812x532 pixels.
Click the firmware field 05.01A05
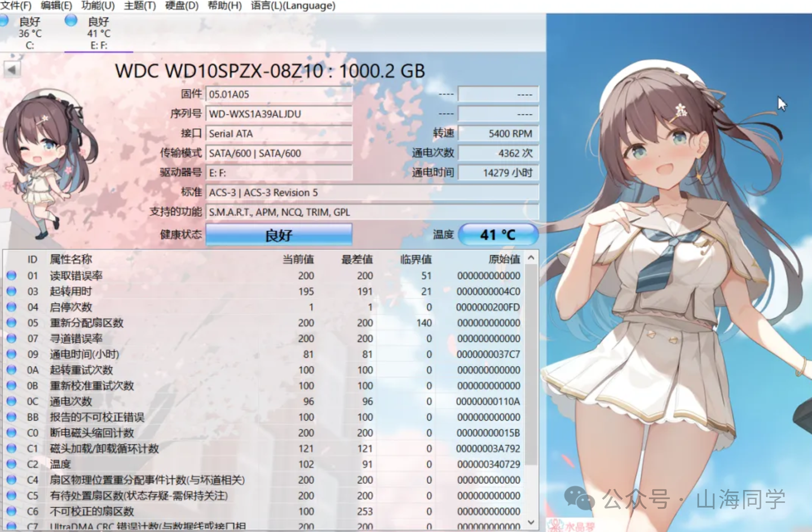(279, 94)
